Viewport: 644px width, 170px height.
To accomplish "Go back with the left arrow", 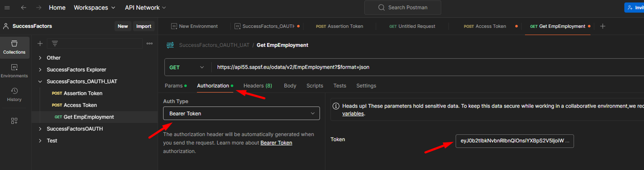I will pos(23,7).
